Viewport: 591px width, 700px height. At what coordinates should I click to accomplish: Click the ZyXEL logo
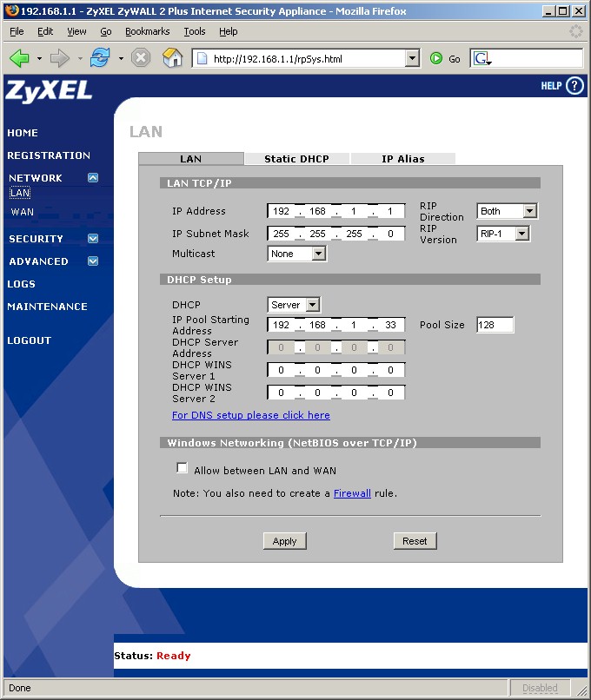pyautogui.click(x=50, y=91)
